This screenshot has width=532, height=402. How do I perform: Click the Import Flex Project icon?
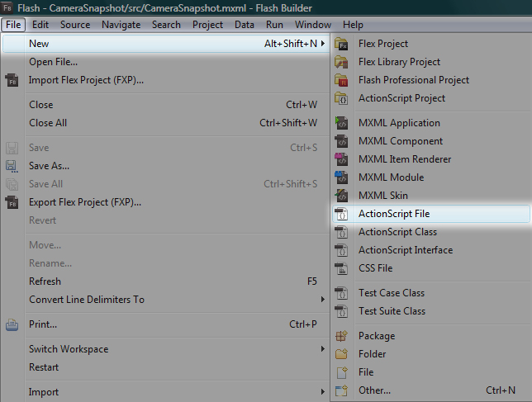click(x=12, y=80)
